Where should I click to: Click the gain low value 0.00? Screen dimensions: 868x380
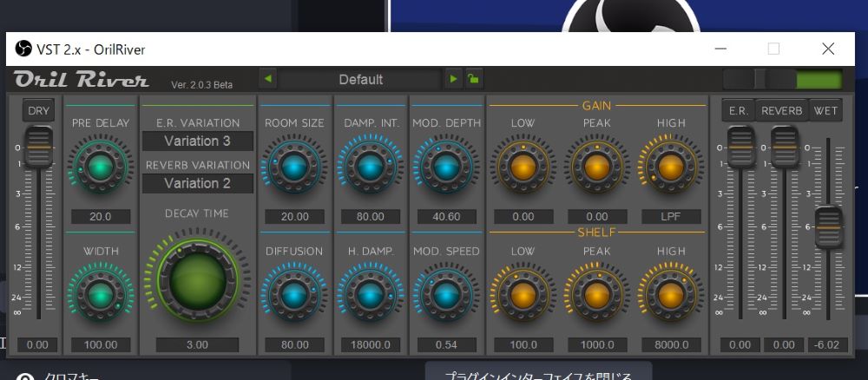[523, 217]
